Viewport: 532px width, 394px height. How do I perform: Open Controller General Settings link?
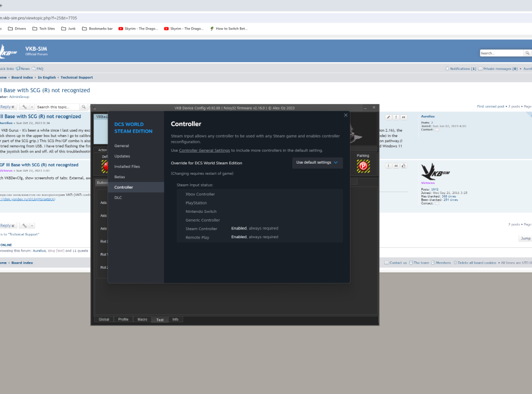tap(204, 151)
